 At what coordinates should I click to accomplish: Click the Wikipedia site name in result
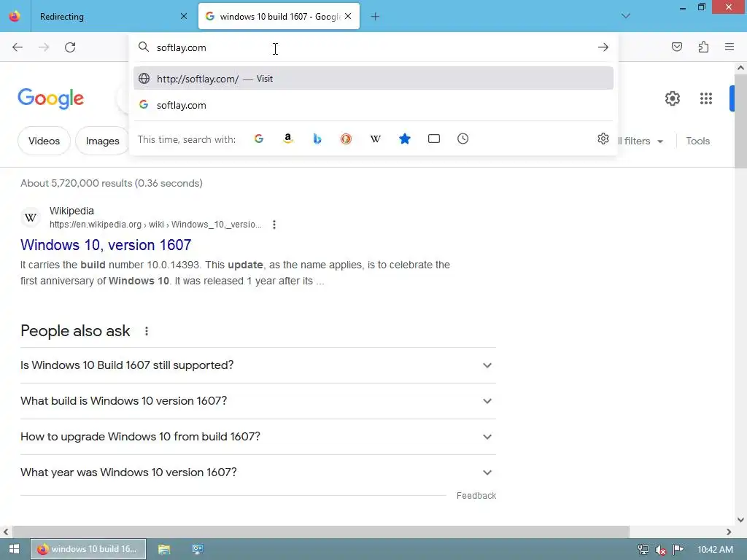(71, 211)
